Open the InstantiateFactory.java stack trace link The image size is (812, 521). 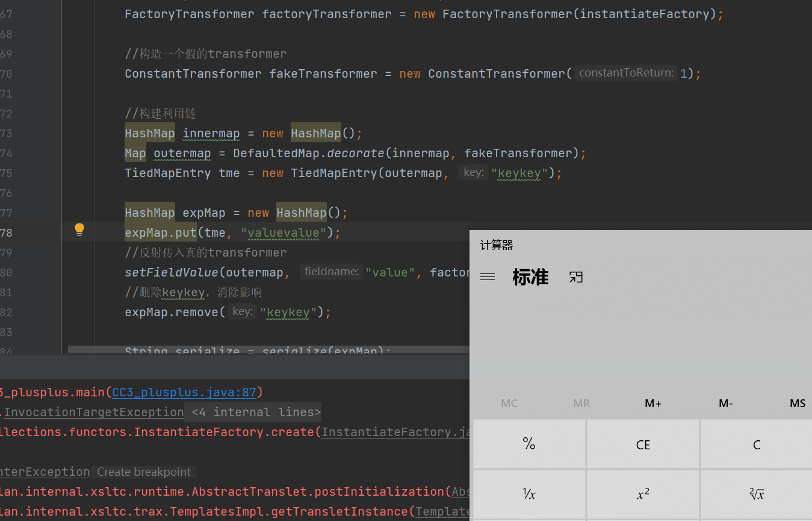click(x=395, y=432)
